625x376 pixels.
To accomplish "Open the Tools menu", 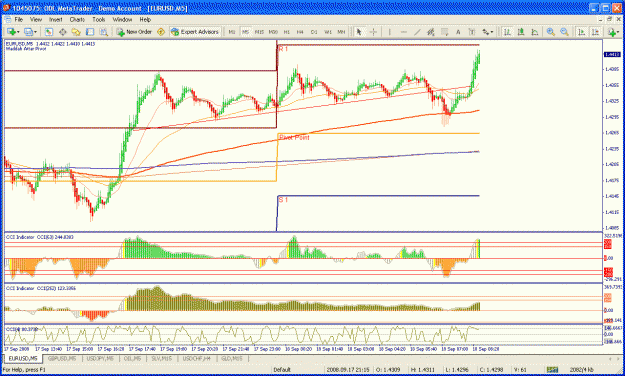I will pos(98,19).
